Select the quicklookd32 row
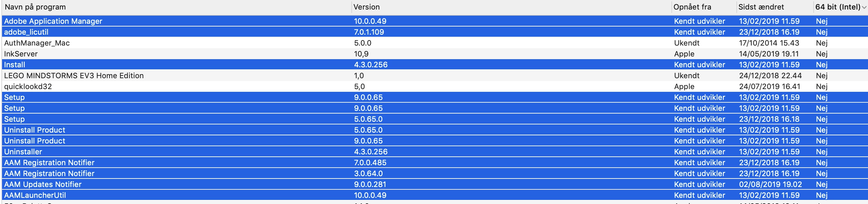 435,86
